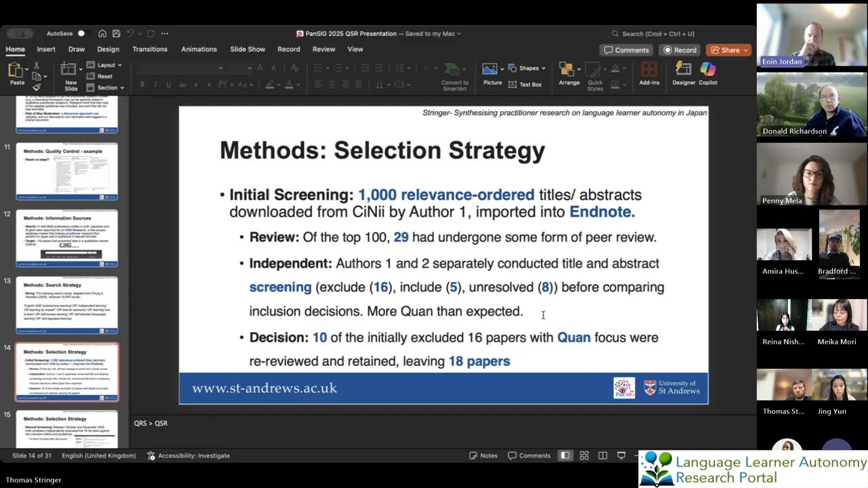
Task: Toggle Comments from the status bar
Action: (530, 455)
